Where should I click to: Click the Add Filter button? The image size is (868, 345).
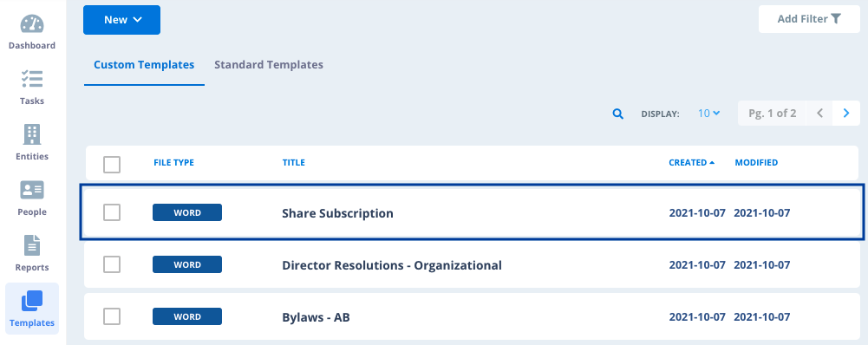809,19
